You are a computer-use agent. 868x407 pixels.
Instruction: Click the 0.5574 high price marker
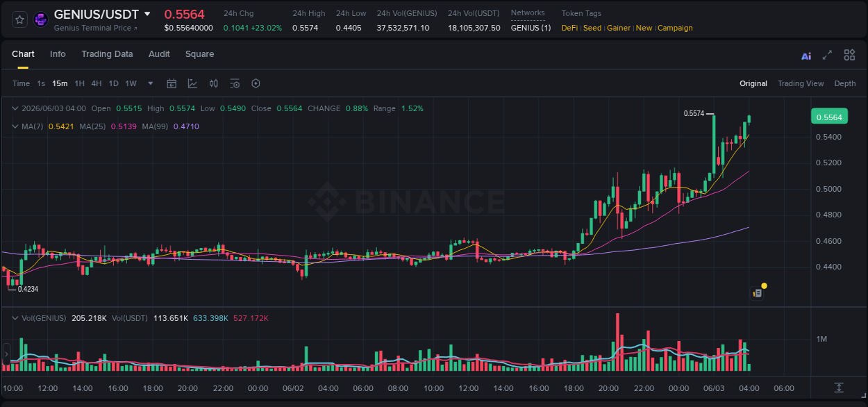[x=694, y=113]
